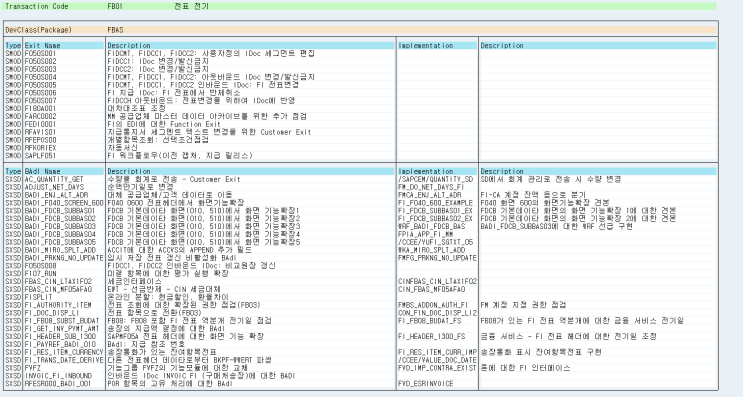
Task: Click BAdI name FI_AUTHORITY_ITEM
Action: [x=58, y=305]
